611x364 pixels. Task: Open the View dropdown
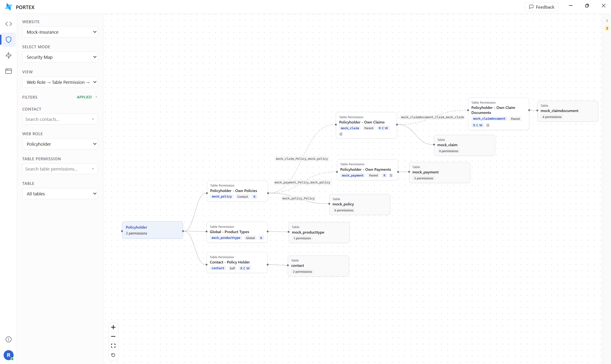click(x=60, y=82)
